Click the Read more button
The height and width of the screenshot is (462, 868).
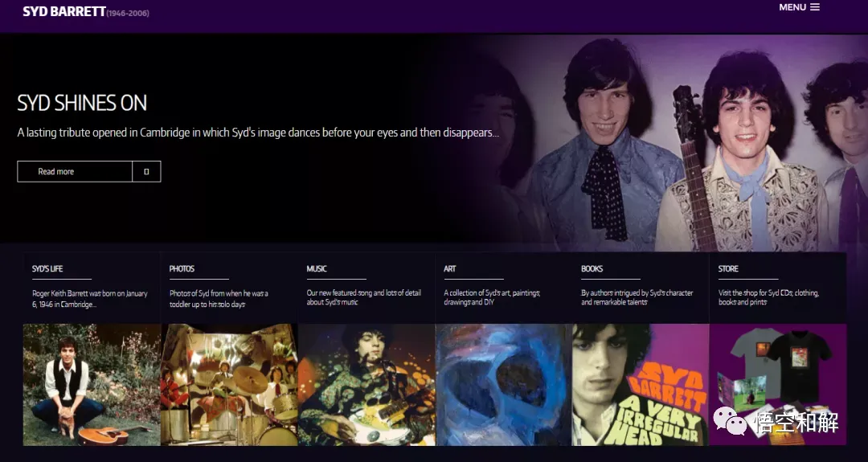pos(75,171)
